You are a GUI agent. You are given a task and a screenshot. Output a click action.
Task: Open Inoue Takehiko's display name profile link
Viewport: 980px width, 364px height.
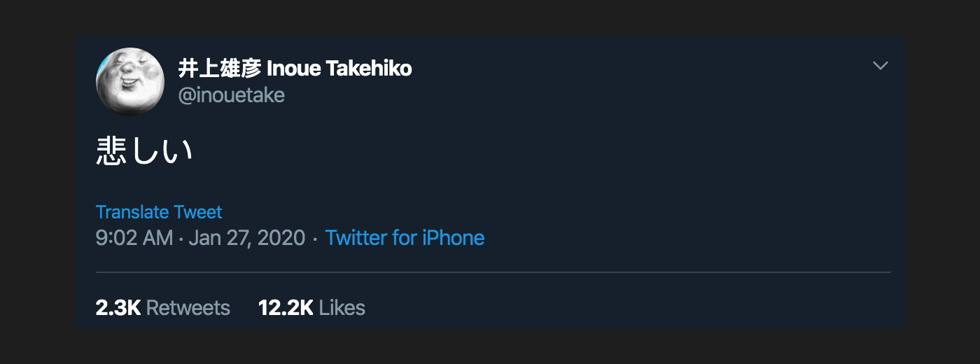[x=295, y=69]
